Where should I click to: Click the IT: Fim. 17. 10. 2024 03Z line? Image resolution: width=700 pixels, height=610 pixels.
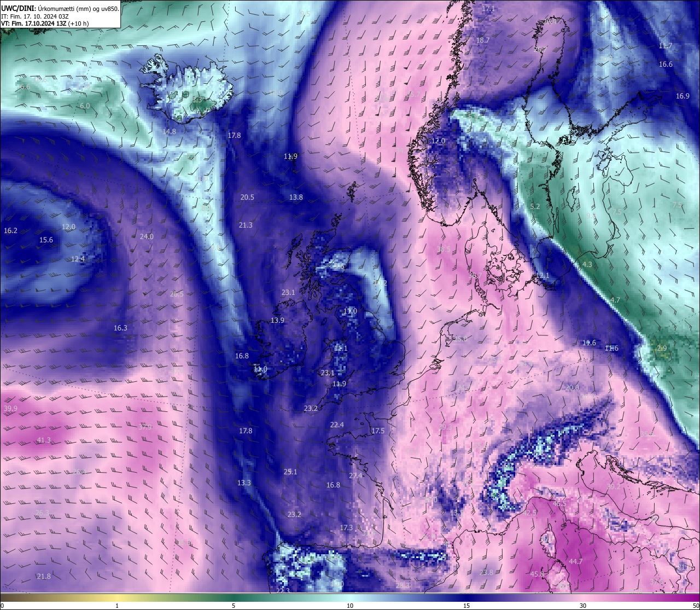tap(35, 16)
